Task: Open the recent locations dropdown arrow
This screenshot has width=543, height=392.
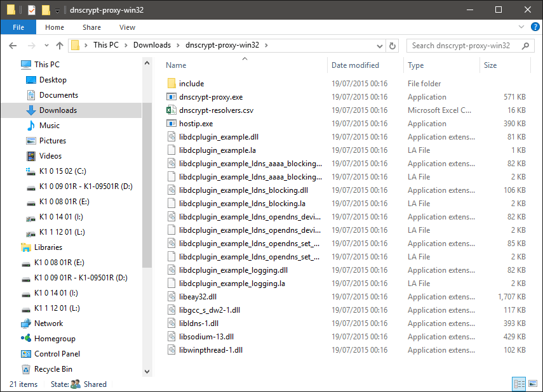Action: coord(45,46)
